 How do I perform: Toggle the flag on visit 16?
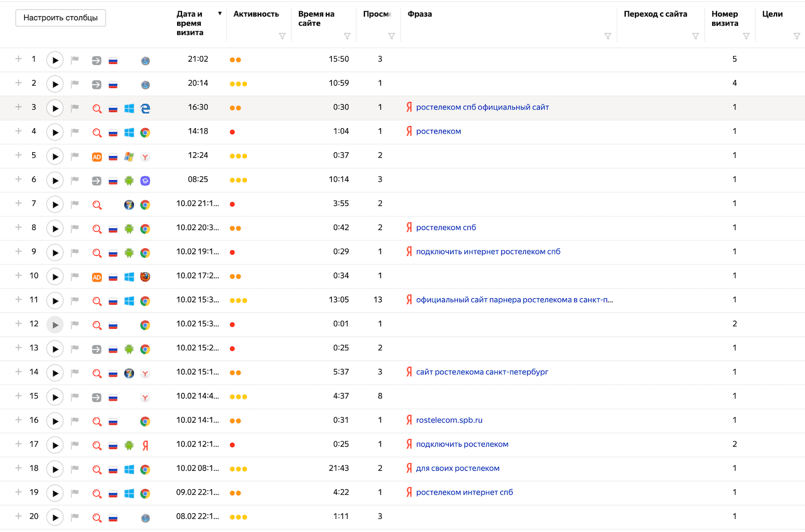[75, 420]
